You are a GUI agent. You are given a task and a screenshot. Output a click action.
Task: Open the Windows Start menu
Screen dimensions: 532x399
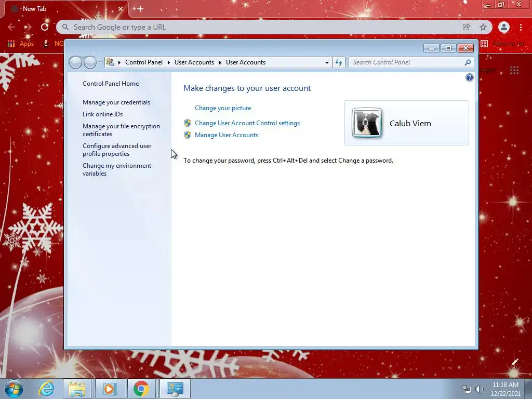coord(14,389)
